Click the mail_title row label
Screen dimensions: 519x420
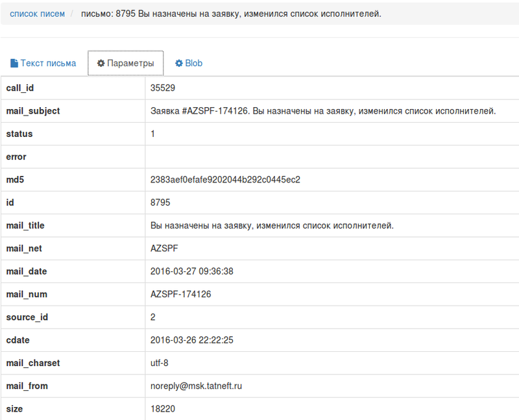[25, 226]
